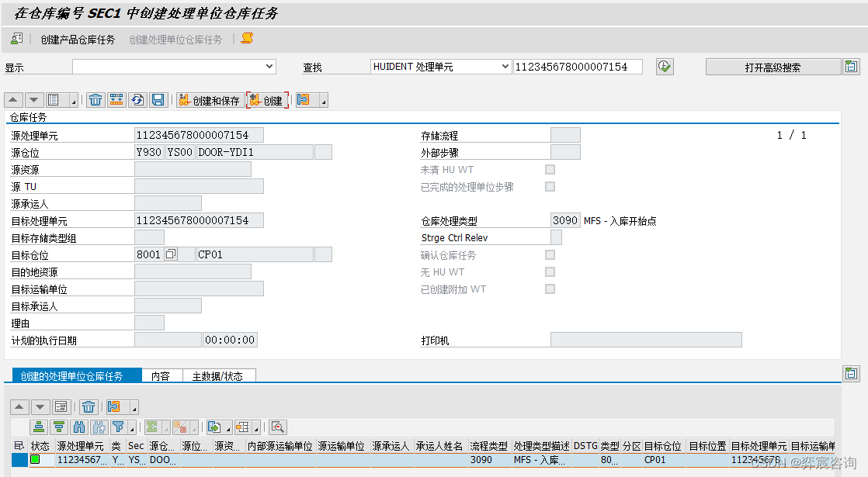Open the 显示 dropdown list
868x477 pixels.
coord(269,67)
